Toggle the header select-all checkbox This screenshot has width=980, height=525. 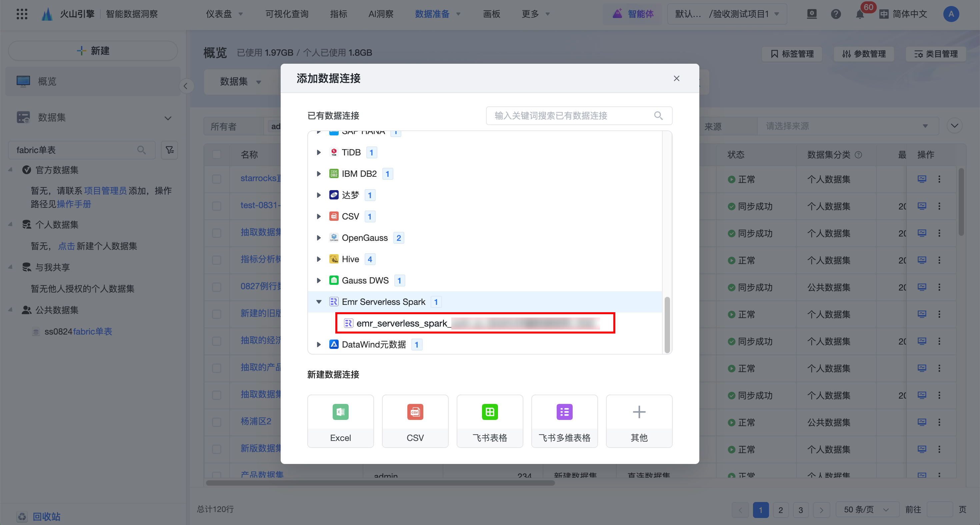coord(217,154)
